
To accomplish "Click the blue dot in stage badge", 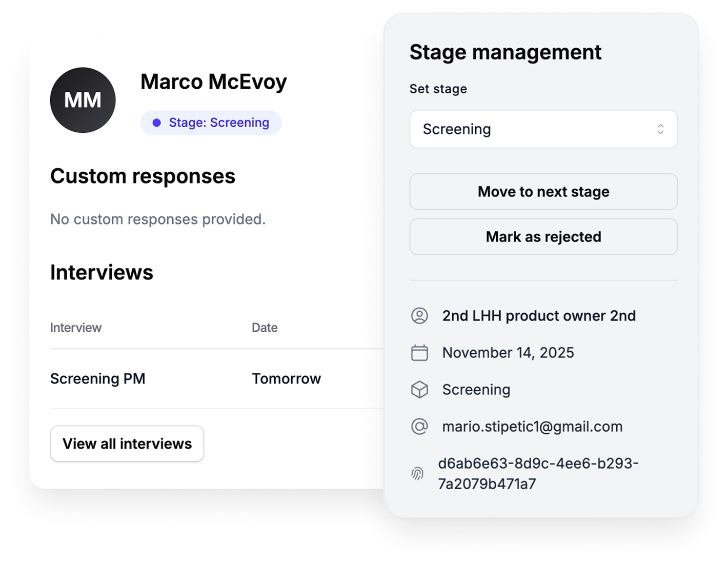I will 157,123.
